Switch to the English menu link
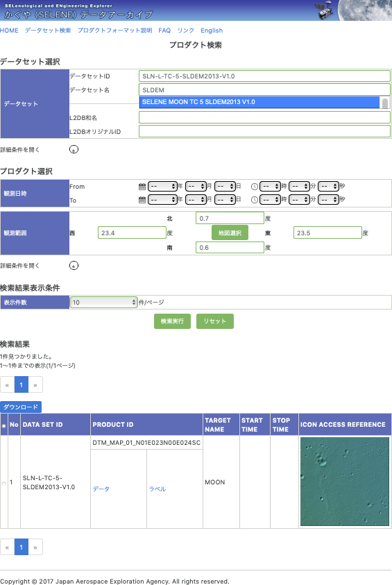This screenshot has height=585, width=392. tap(212, 31)
